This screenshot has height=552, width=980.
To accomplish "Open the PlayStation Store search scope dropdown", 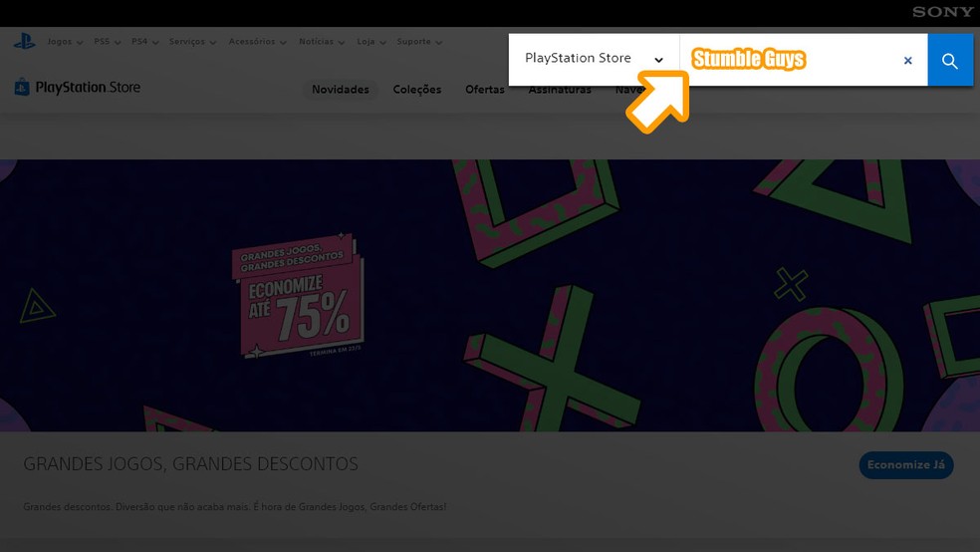I will click(594, 60).
